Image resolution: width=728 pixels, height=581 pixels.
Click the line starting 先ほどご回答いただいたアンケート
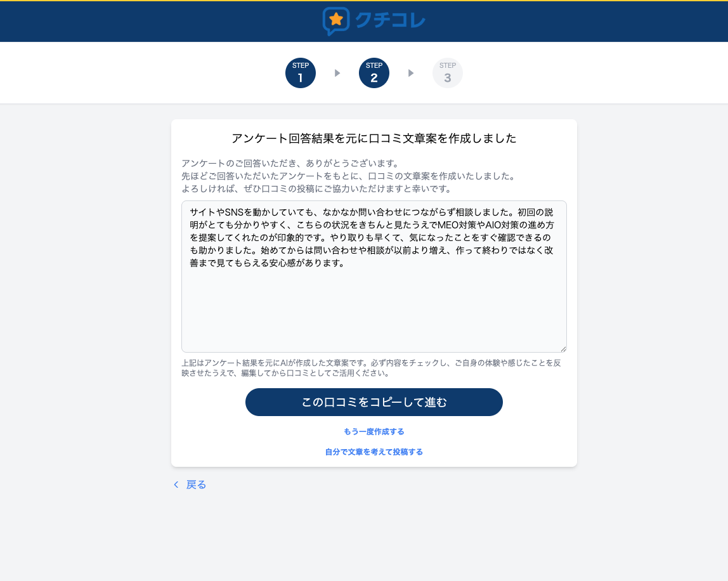(349, 176)
